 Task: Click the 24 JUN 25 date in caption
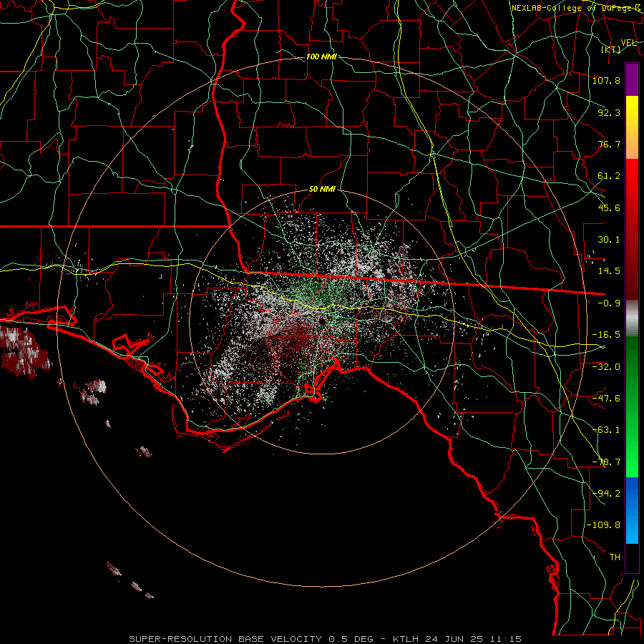point(453,639)
